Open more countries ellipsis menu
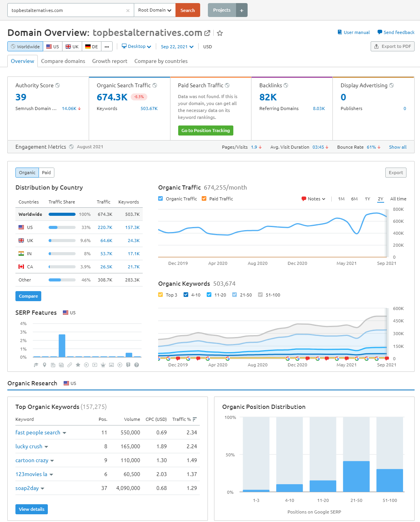Viewport: 420px width, 522px height. pyautogui.click(x=107, y=46)
